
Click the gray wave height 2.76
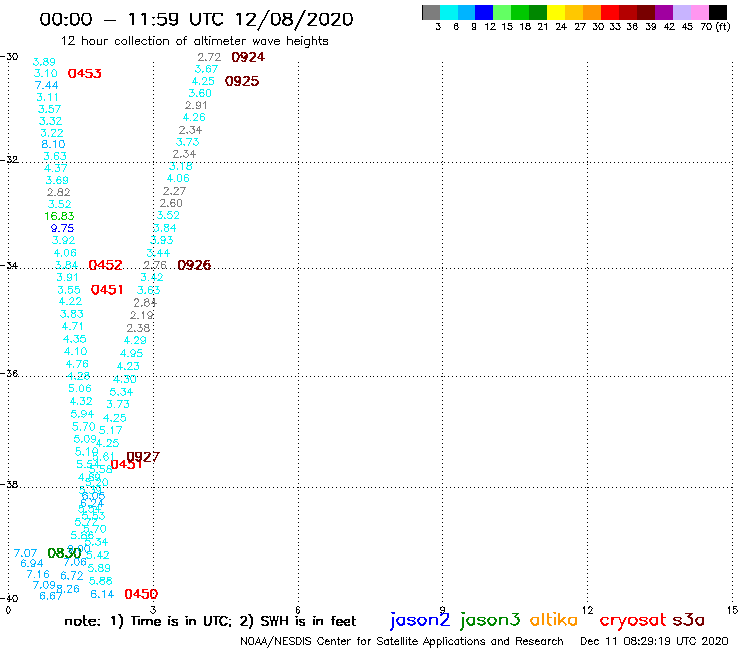tap(155, 265)
